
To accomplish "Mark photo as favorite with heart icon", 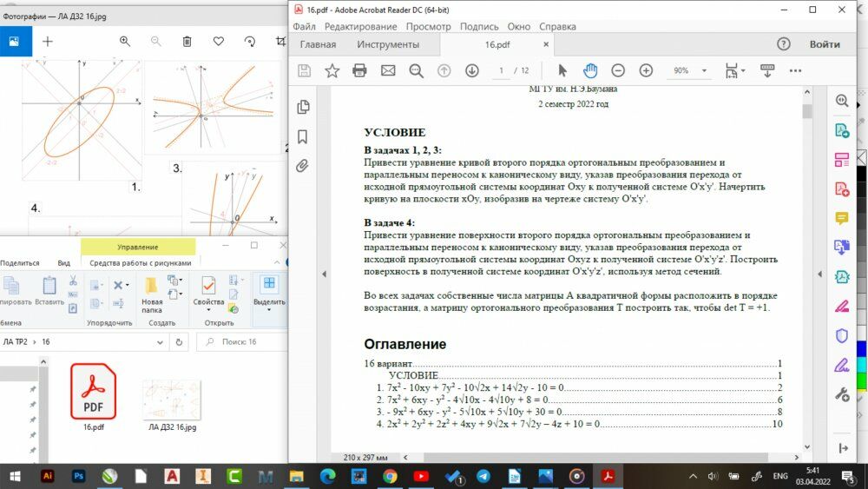I will point(219,41).
